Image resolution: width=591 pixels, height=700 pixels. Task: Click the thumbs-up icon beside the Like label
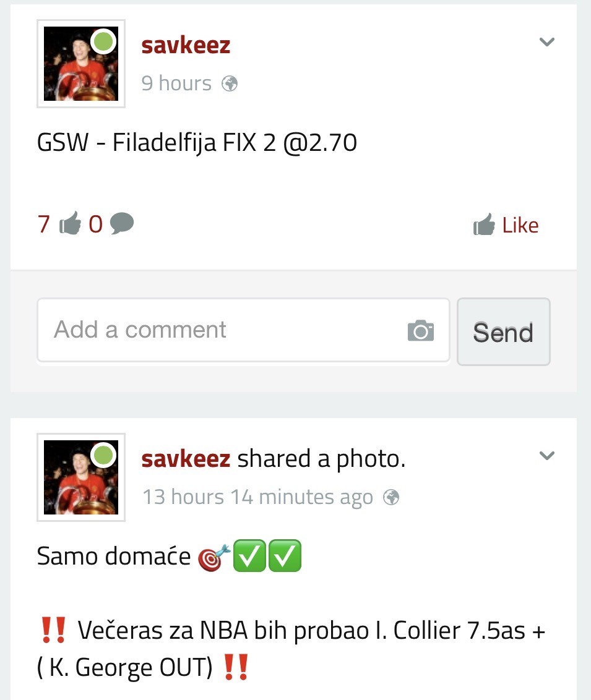pyautogui.click(x=484, y=224)
